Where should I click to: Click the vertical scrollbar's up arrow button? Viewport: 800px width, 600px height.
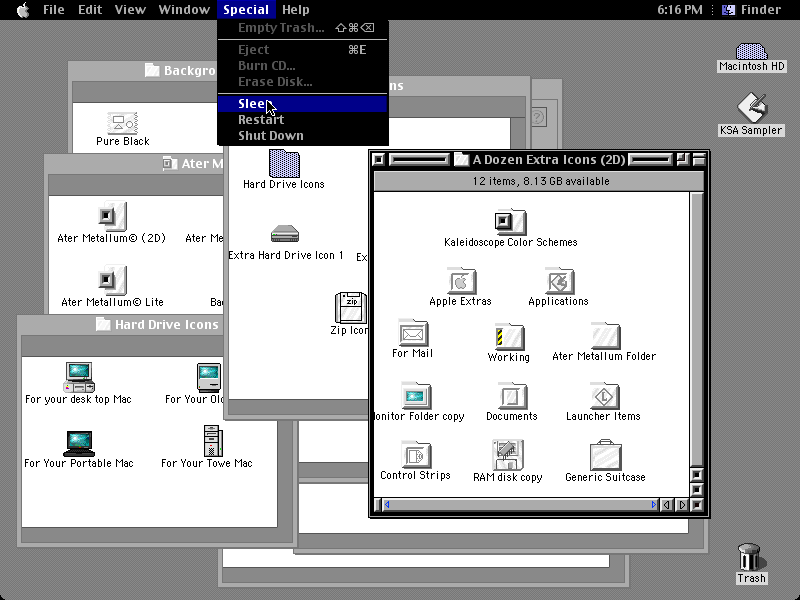[697, 475]
